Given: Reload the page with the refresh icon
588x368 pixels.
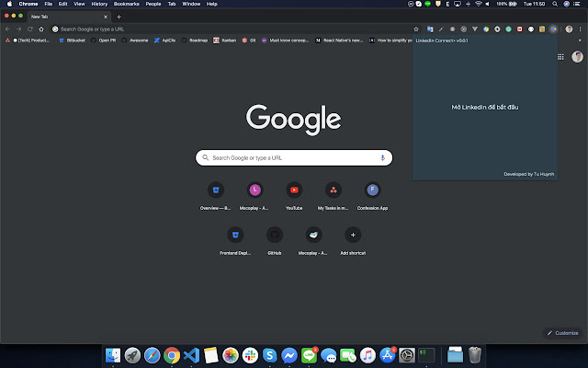Looking at the screenshot, I should pyautogui.click(x=30, y=29).
